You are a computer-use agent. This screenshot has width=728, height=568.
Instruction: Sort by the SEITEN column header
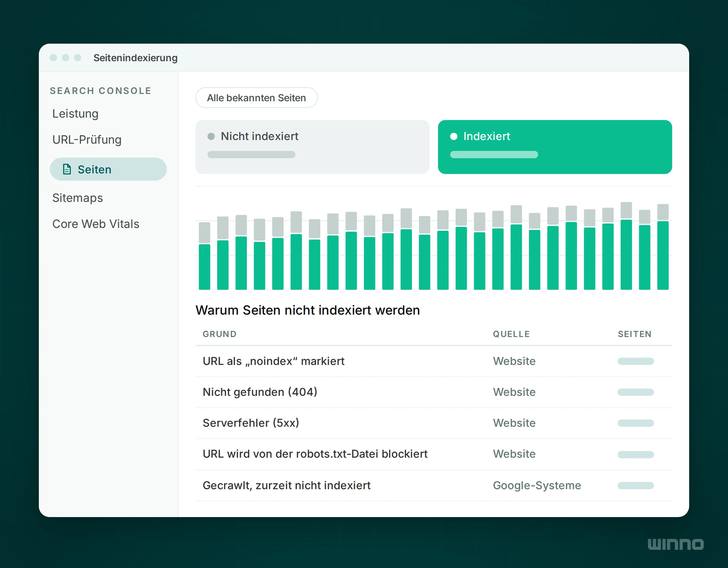(635, 334)
